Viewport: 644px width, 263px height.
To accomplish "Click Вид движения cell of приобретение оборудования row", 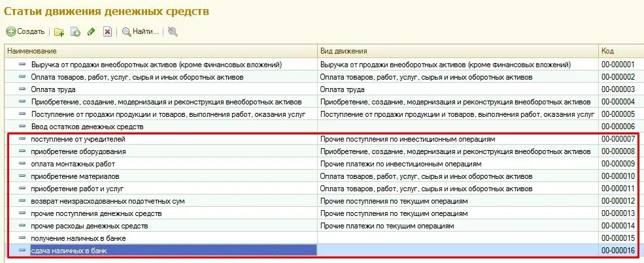I will click(x=458, y=151).
